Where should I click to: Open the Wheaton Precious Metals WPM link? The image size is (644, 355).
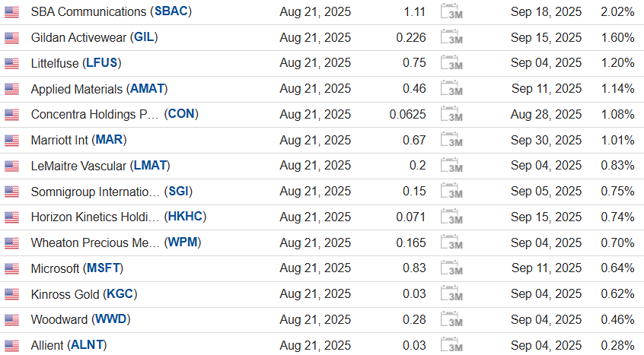[183, 243]
